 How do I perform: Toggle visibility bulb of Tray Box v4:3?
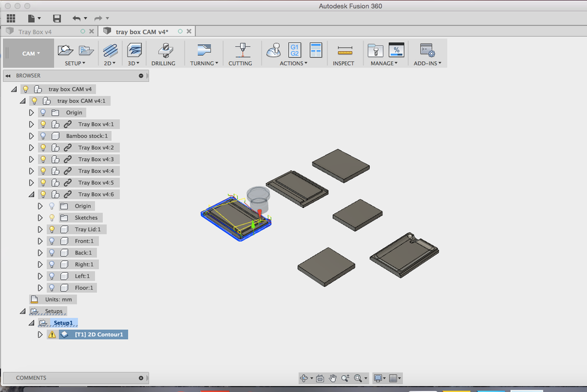pos(43,159)
